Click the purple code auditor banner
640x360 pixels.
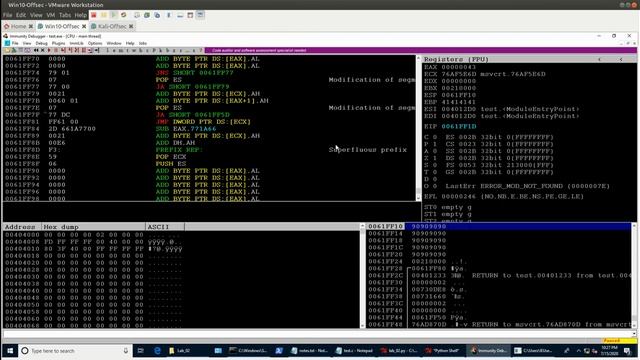(x=420, y=50)
